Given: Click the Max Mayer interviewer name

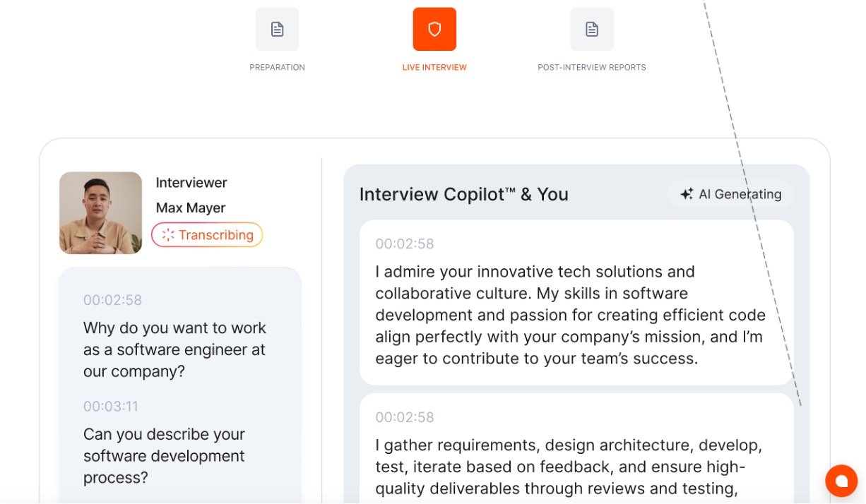Looking at the screenshot, I should (191, 208).
